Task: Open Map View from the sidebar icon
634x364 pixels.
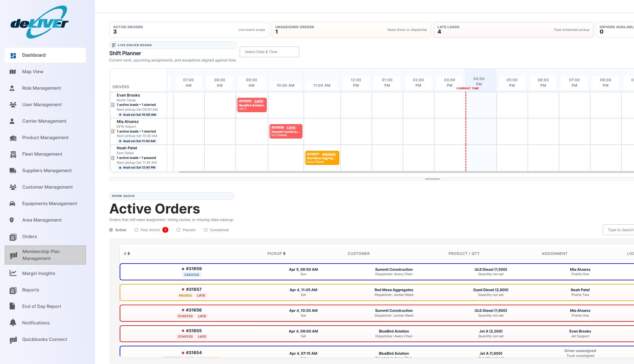Action: click(x=13, y=71)
